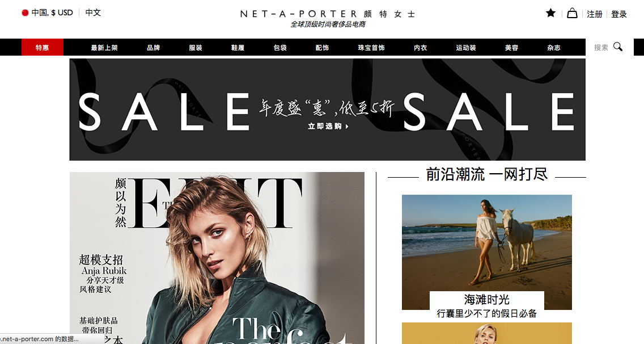The height and width of the screenshot is (344, 644).
Task: Open the 品牌 menu
Action: point(154,48)
